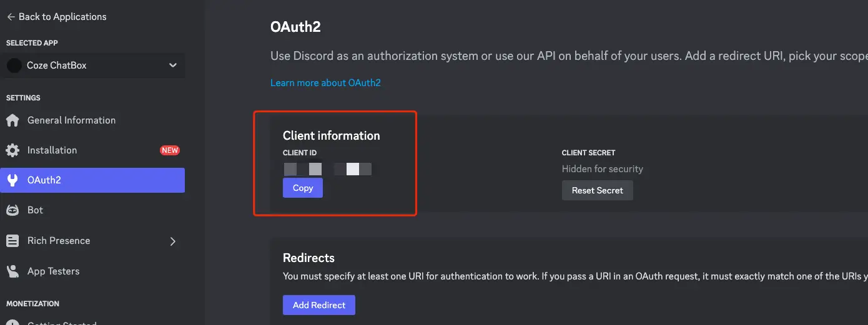Click the NEW badge beside Installation
This screenshot has height=325, width=868.
point(170,150)
